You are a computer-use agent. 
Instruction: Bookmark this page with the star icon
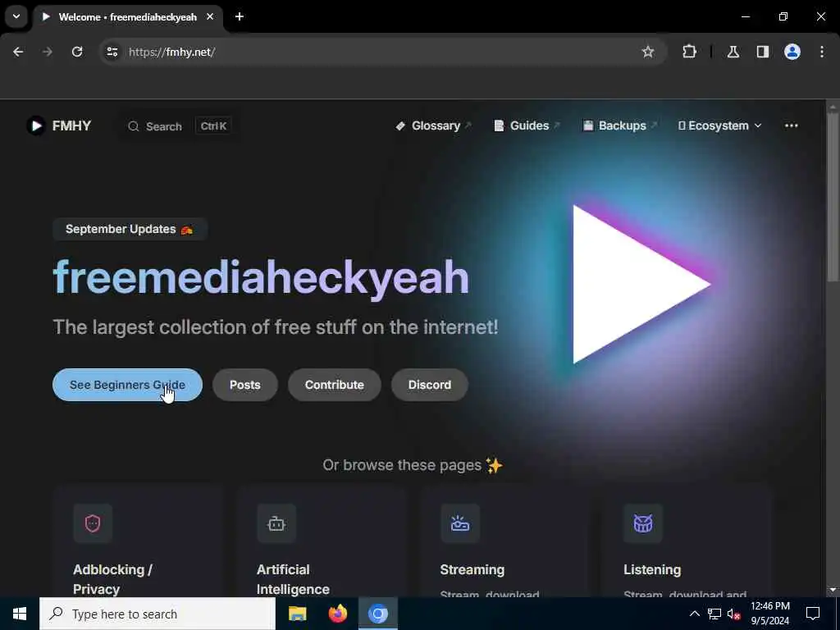[x=648, y=52]
